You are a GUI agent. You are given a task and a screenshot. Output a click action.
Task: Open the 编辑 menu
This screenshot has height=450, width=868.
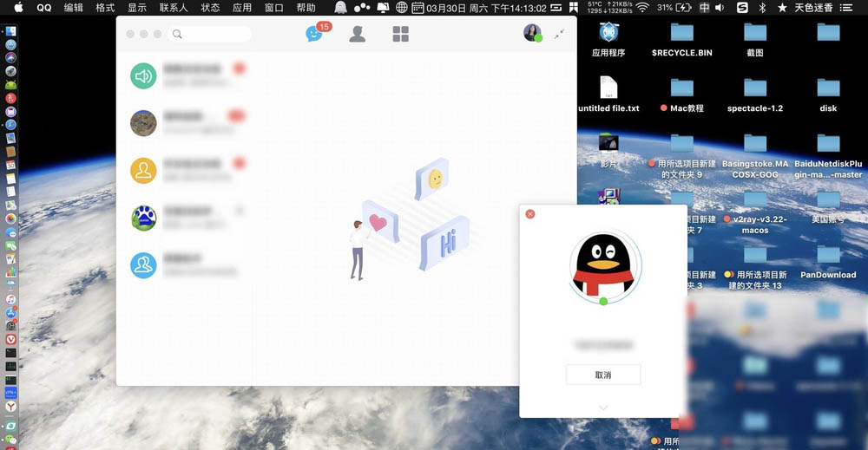point(73,8)
